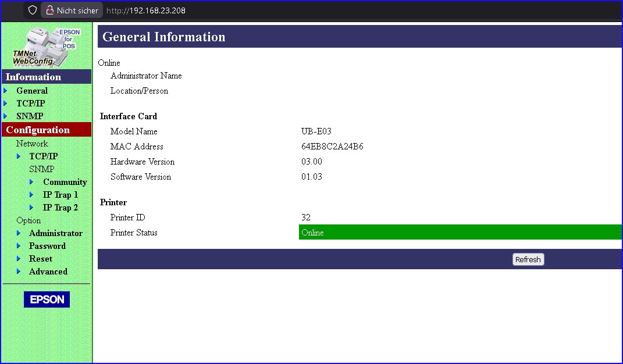
Task: Click the browser address bar URL
Action: pyautogui.click(x=146, y=10)
